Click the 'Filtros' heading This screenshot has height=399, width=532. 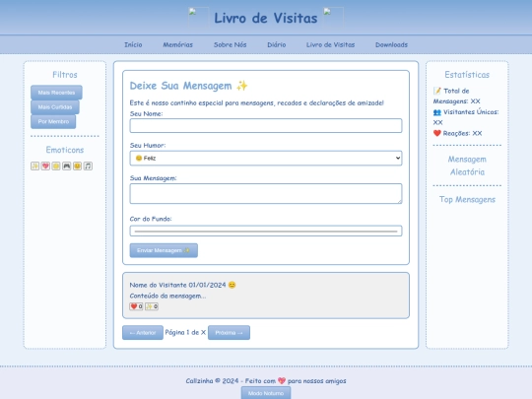click(65, 75)
